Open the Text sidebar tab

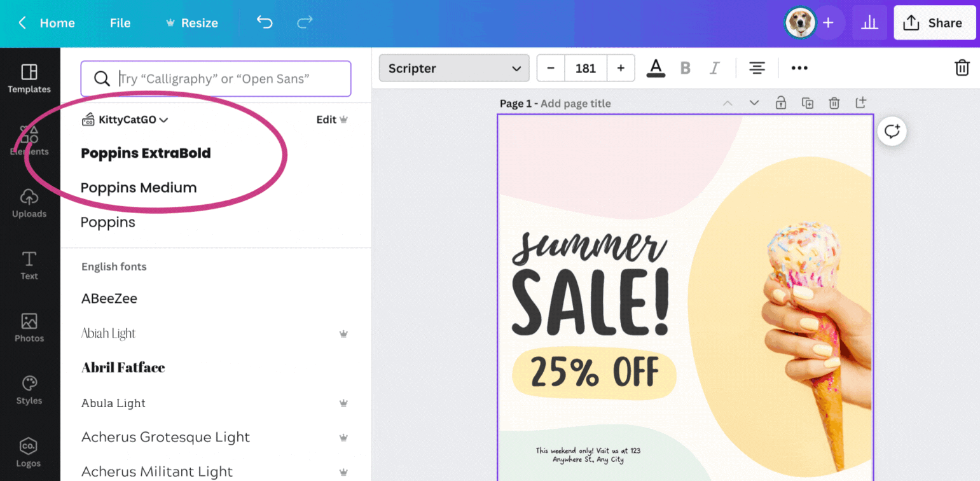coord(29,266)
